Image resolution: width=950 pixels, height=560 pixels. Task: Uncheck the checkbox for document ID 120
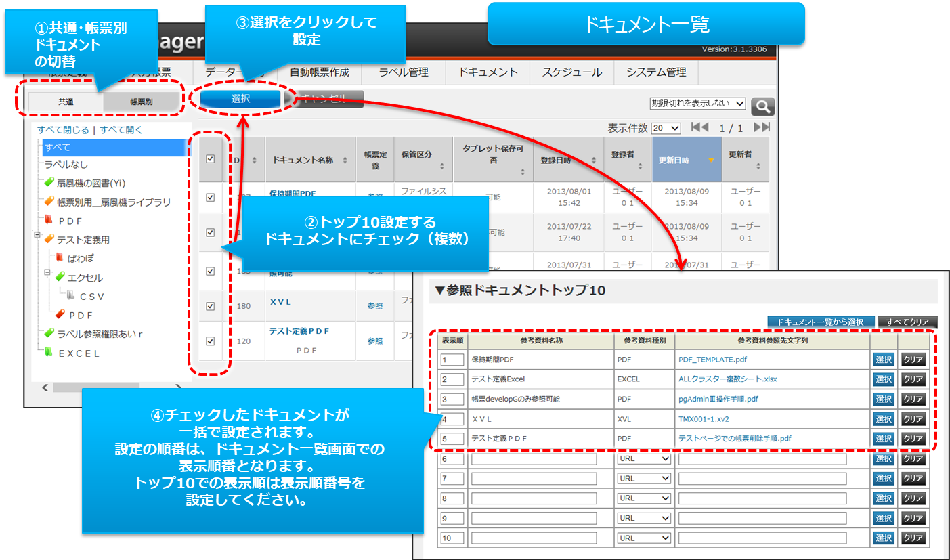pos(210,341)
